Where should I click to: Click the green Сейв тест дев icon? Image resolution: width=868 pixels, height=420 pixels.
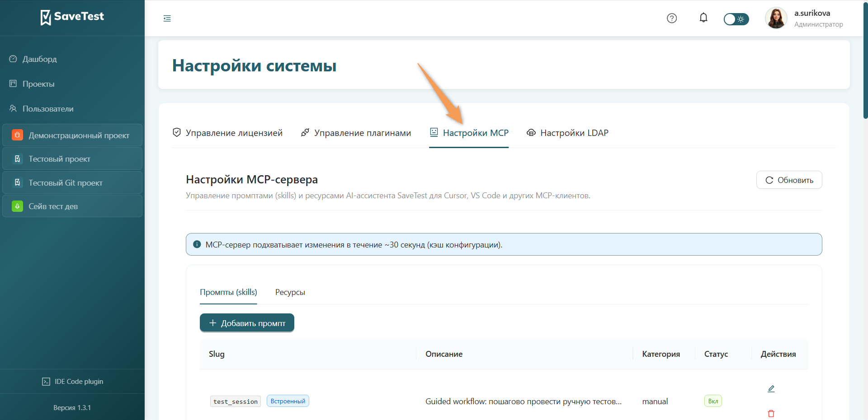(x=17, y=206)
